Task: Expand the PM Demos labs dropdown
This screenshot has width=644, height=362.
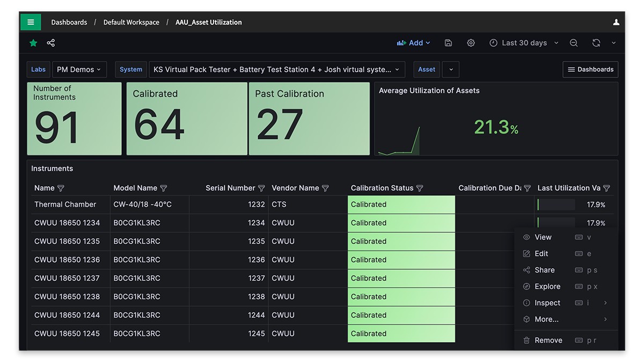Action: coord(79,69)
